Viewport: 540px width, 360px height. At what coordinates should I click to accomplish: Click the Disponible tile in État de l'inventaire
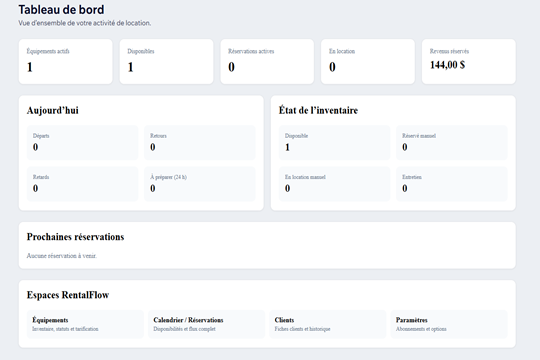click(334, 143)
